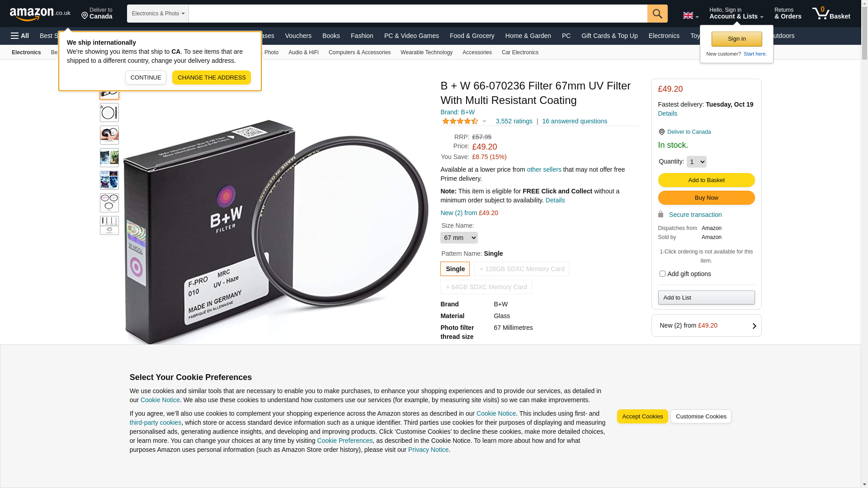
Task: Click the Amazon.co.uk logo
Action: [x=40, y=14]
